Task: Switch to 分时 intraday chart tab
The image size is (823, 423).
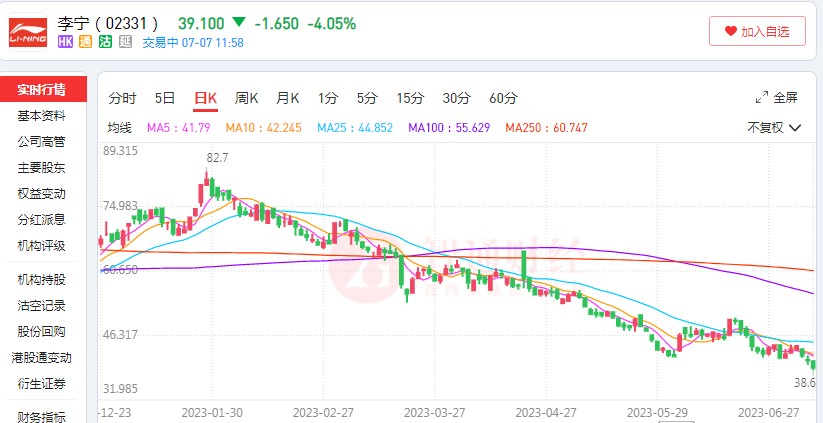Action: 122,98
